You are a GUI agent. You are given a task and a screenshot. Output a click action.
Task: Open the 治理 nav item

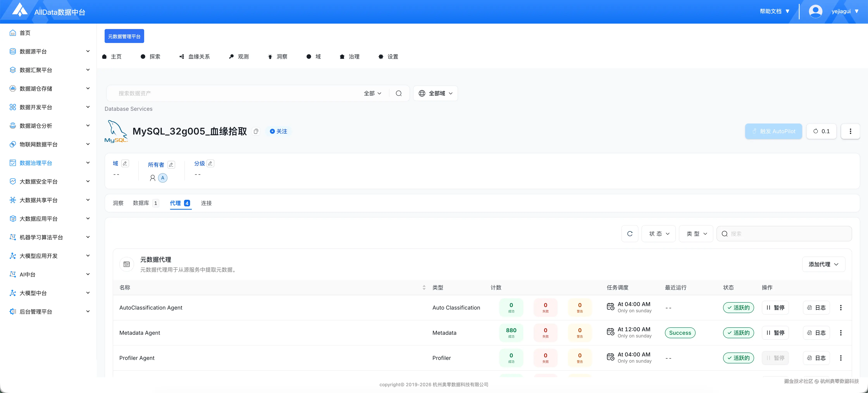tap(349, 57)
